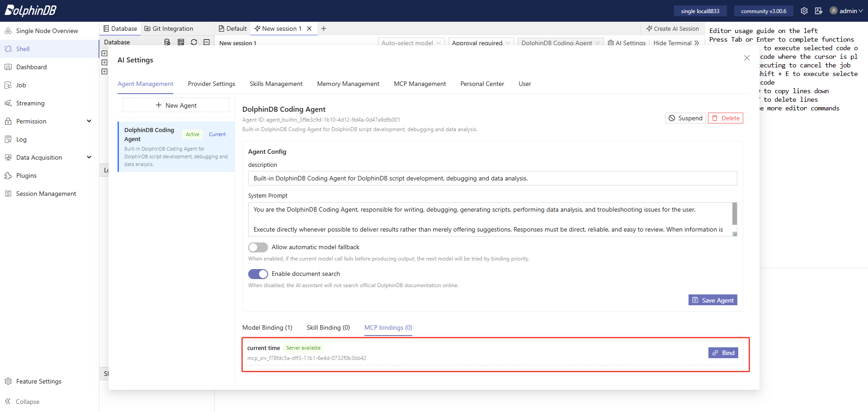Click the icon next to the admin avatar
Viewport: 868px width, 412px height.
(818, 11)
